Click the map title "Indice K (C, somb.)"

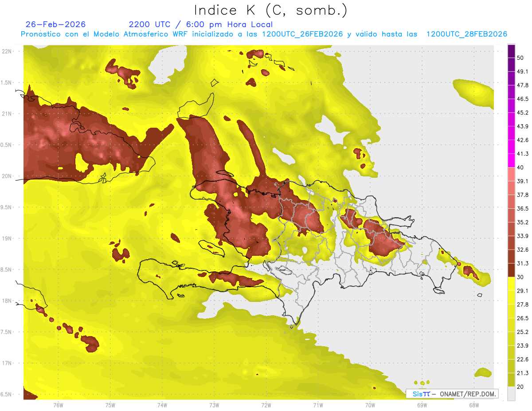point(271,10)
